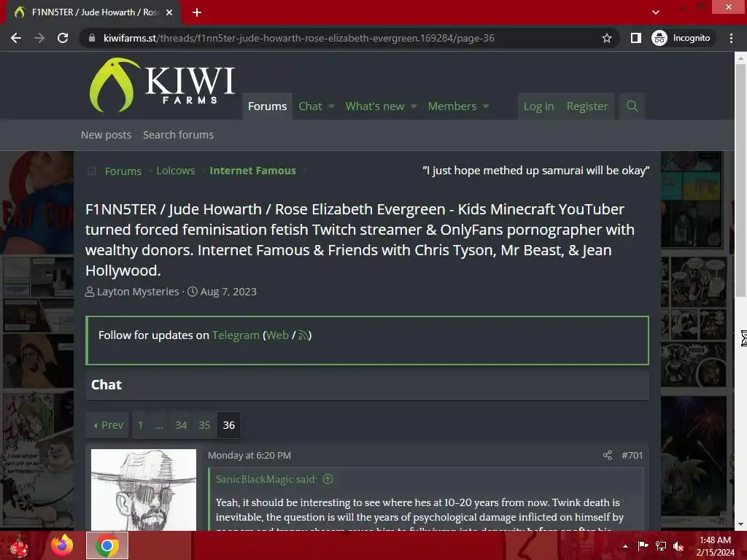Screen dimensions: 747x560
Task: Select current page 36
Action: point(228,425)
